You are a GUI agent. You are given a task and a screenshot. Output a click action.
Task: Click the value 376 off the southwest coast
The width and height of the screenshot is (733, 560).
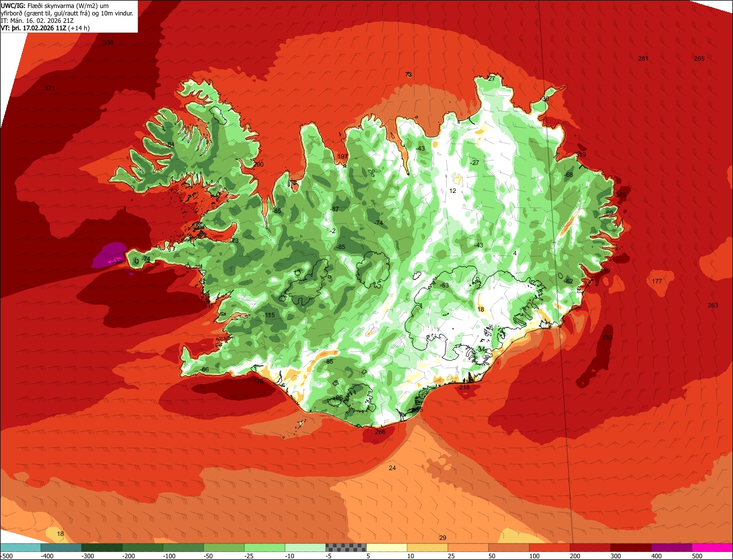coord(258,381)
